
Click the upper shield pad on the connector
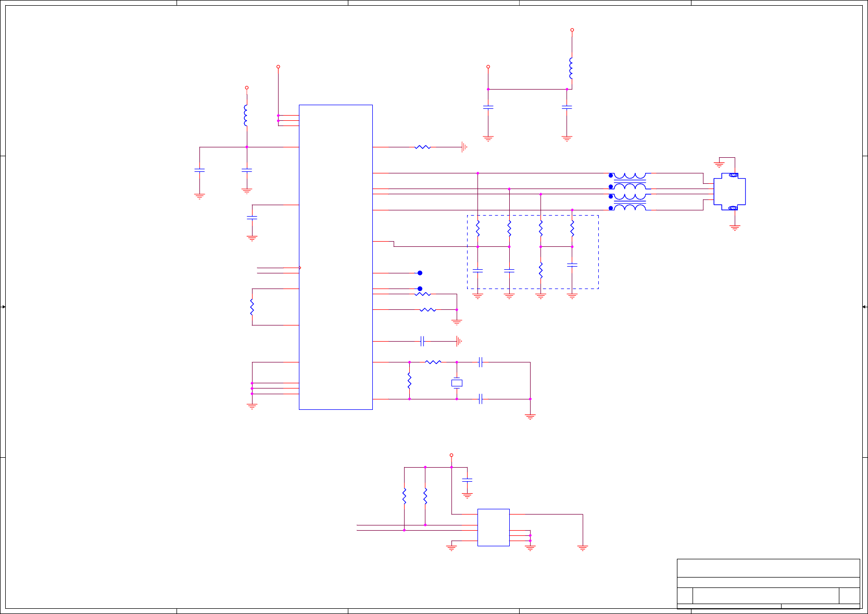(x=733, y=175)
